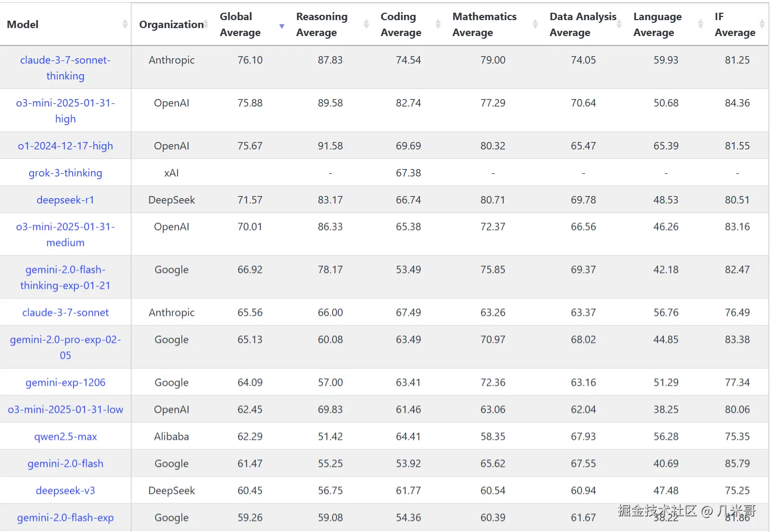Image resolution: width=770 pixels, height=532 pixels.
Task: Click the Reasoning Average sort icon
Action: (x=366, y=24)
